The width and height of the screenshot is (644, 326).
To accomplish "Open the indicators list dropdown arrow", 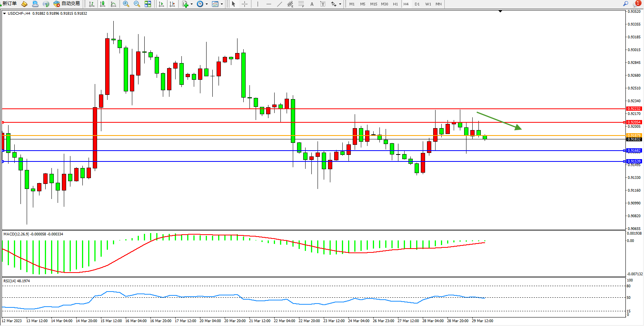I will click(x=191, y=4).
